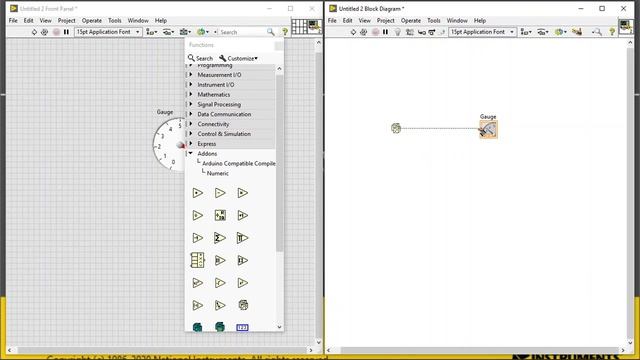
Task: Show Context Help from Front Panel toolbar
Action: tap(285, 32)
